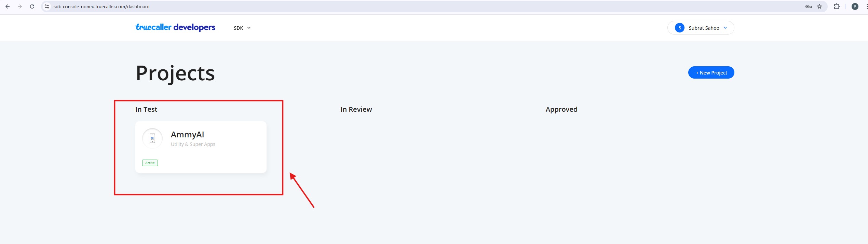Bookmark this page with the star icon
The image size is (868, 244).
(819, 6)
